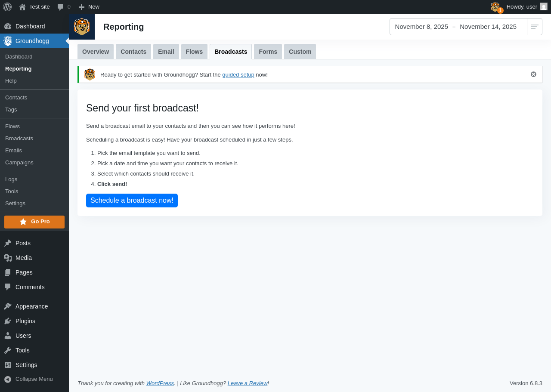Image resolution: width=551 pixels, height=392 pixels.
Task: Click the Users person icon
Action: pyautogui.click(x=8, y=336)
